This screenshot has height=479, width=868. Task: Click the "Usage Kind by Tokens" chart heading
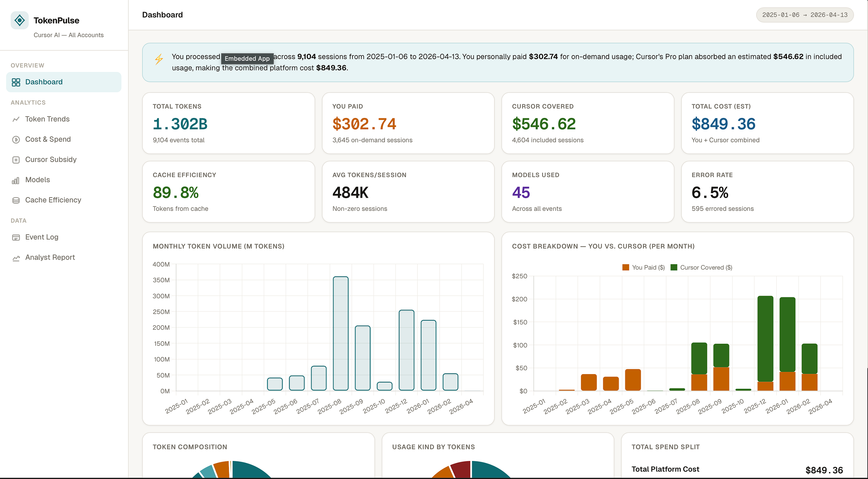click(433, 447)
